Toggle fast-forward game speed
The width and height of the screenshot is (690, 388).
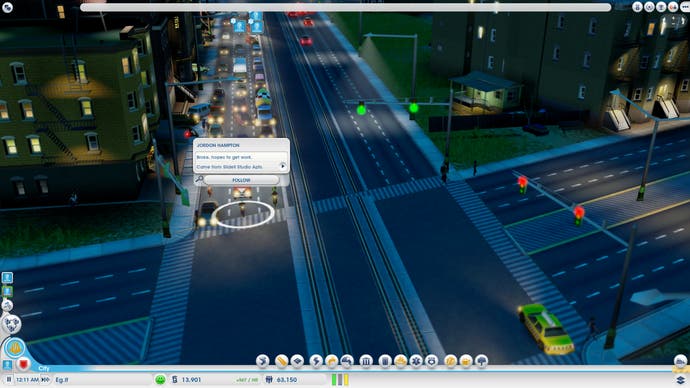[45, 379]
